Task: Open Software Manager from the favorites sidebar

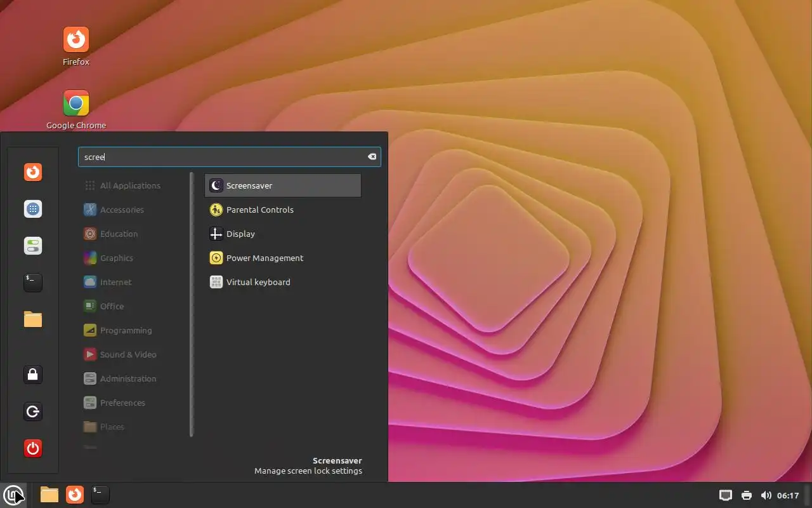Action: [33, 209]
